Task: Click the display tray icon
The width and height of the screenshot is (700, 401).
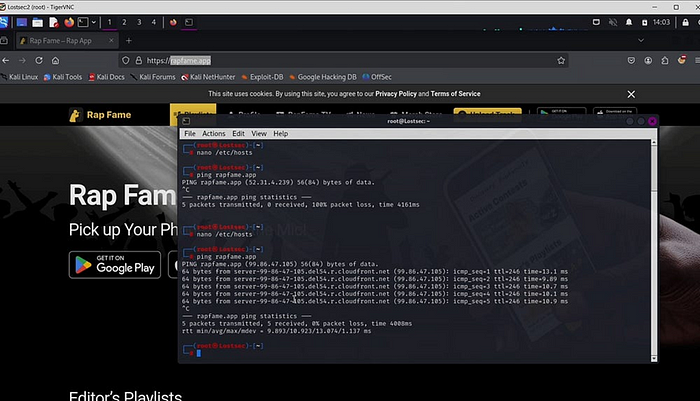Action: click(x=596, y=22)
